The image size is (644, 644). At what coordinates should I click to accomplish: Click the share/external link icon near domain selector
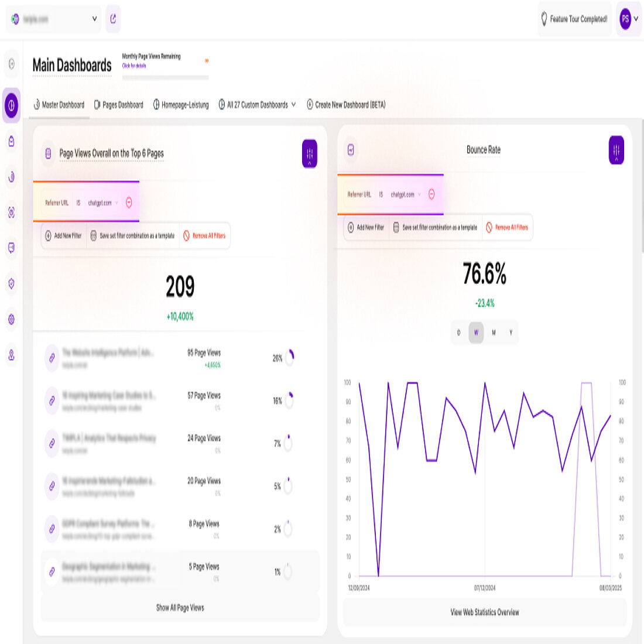point(113,19)
